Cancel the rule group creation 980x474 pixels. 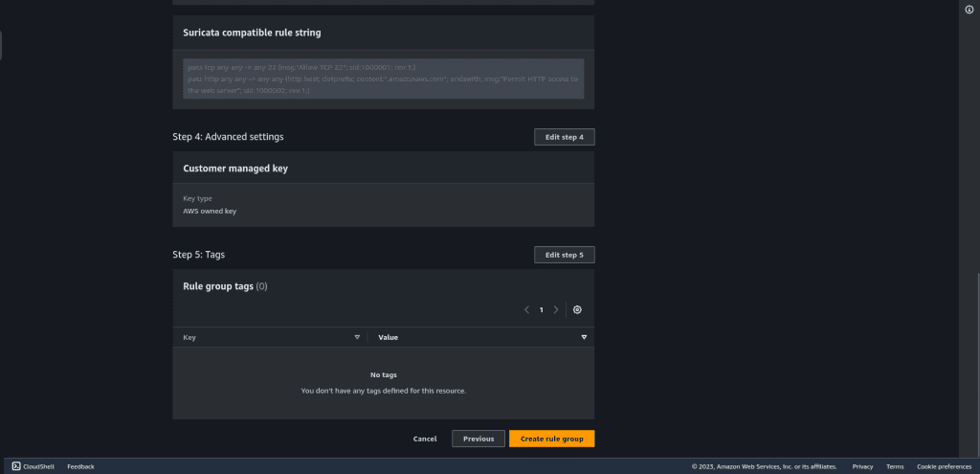click(x=425, y=439)
